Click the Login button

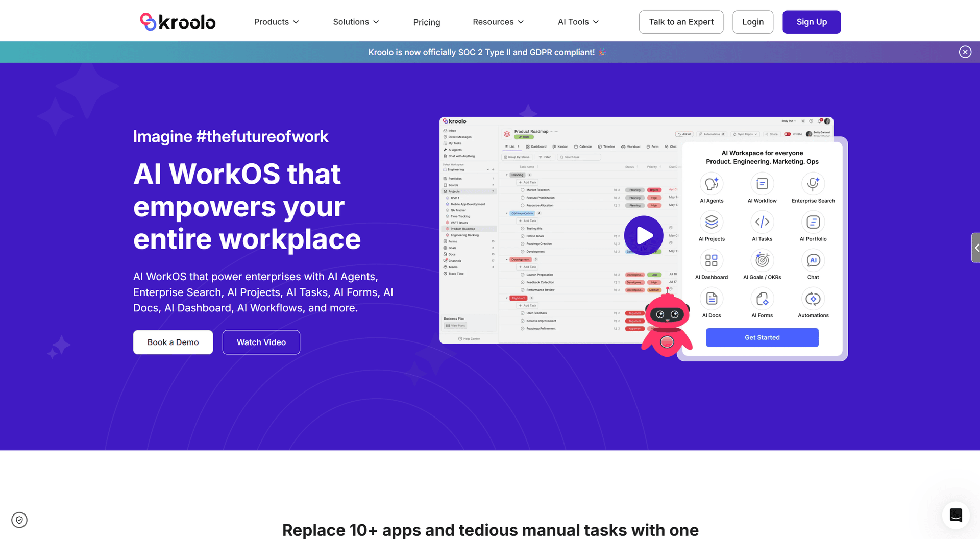753,22
